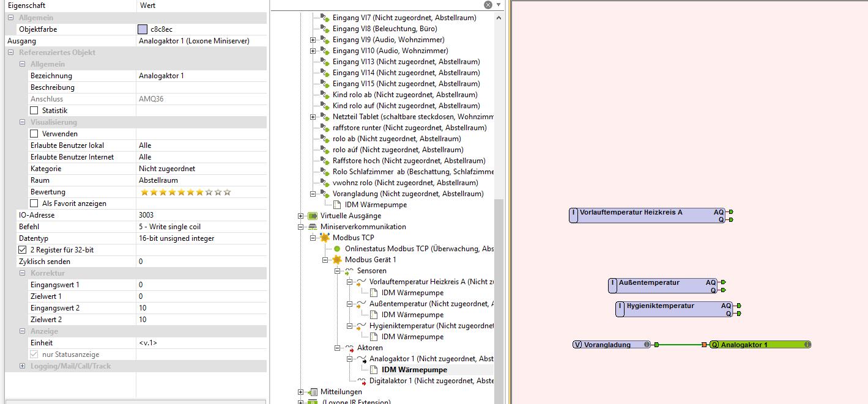Open the filter dropdown arrow beside search
Viewport: 868px width, 404px height.
click(x=499, y=5)
